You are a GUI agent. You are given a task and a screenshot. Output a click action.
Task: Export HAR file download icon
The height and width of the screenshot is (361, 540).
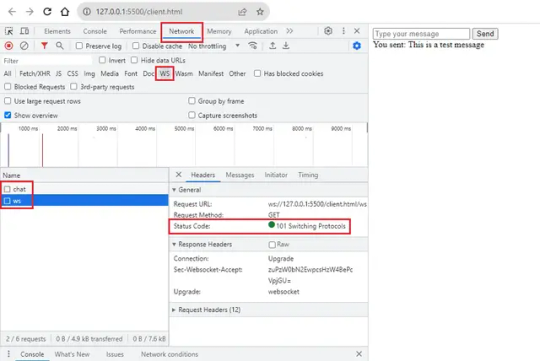tap(286, 45)
